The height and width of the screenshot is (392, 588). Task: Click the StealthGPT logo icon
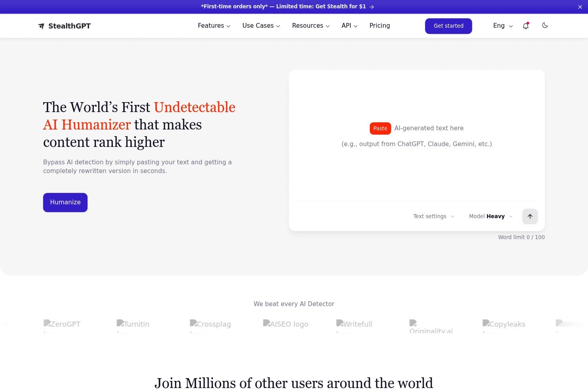[41, 26]
